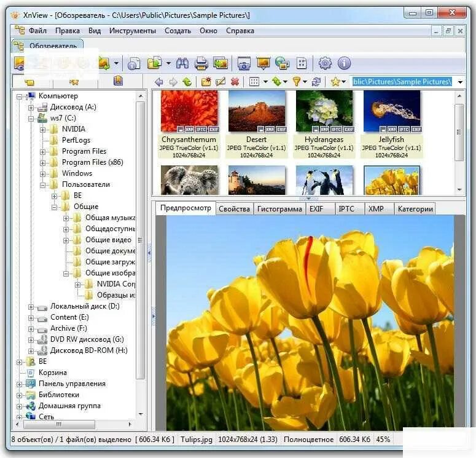Print using the printer icon
The image size is (476, 458).
pos(201,63)
